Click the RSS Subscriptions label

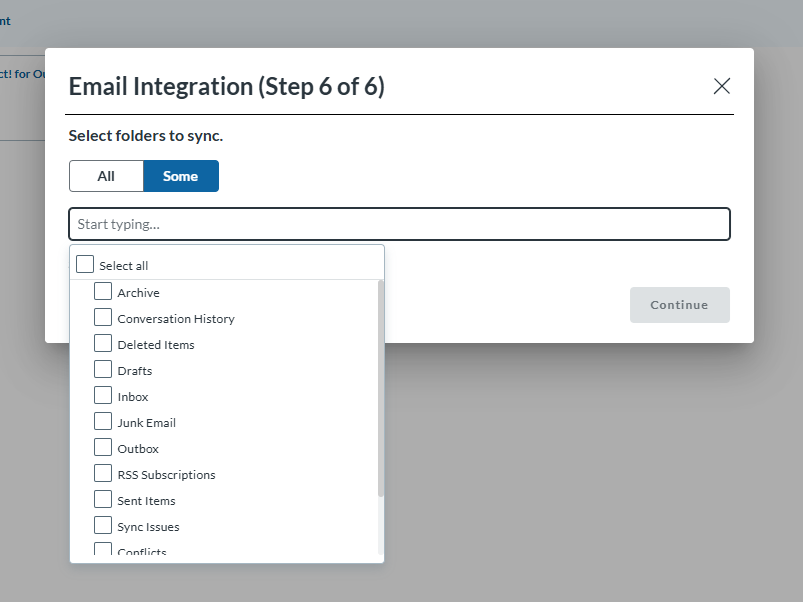(x=166, y=476)
